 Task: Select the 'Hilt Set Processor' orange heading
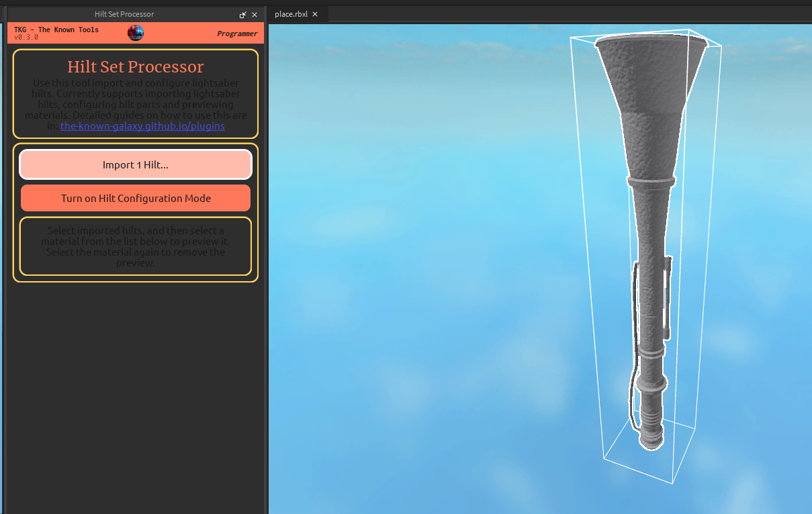coord(136,67)
